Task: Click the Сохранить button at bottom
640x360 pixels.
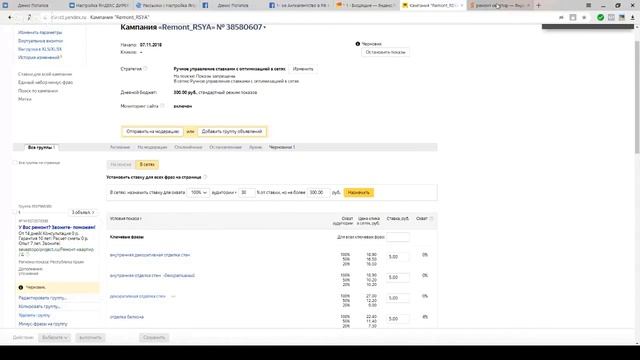Action: coord(154,338)
